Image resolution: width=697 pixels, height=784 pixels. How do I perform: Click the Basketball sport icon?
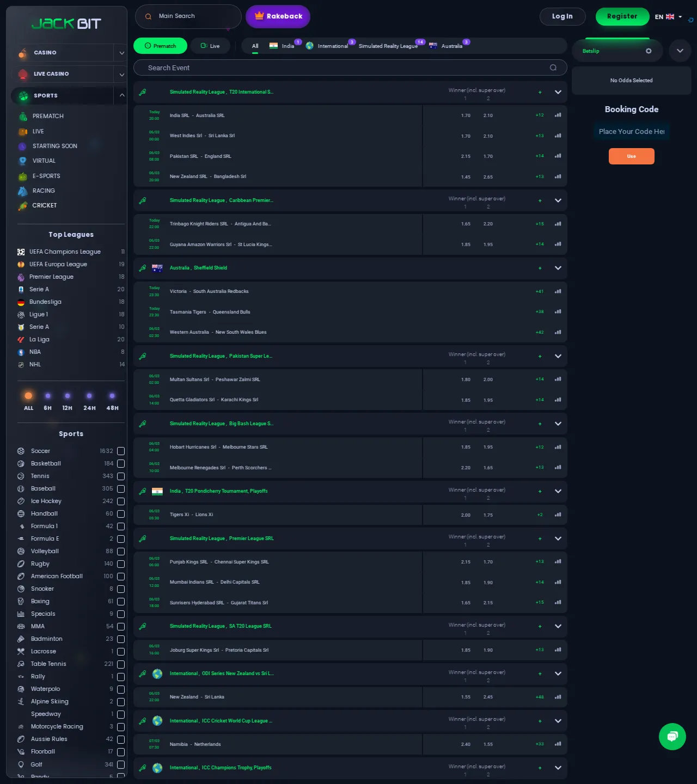[x=21, y=463]
